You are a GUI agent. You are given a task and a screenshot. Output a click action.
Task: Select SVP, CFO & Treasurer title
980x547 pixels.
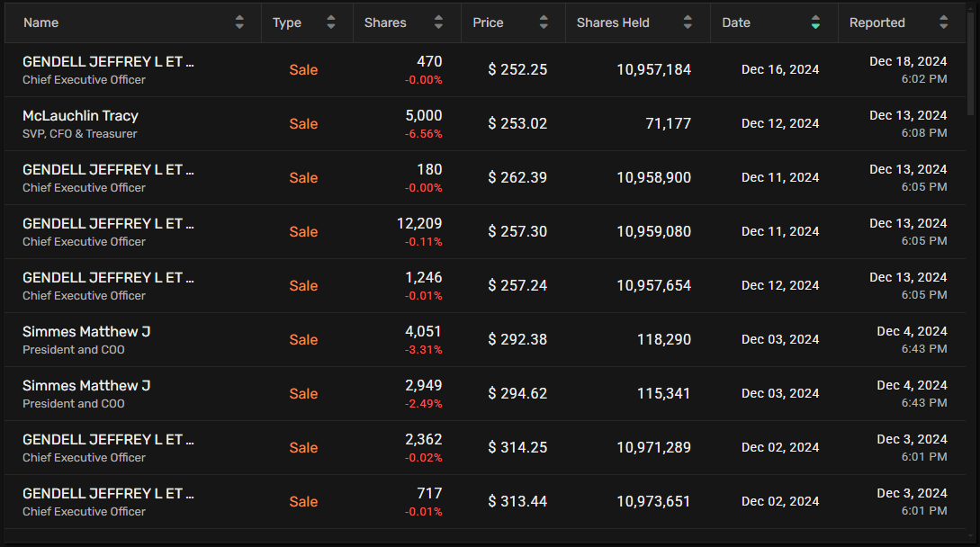pyautogui.click(x=80, y=134)
